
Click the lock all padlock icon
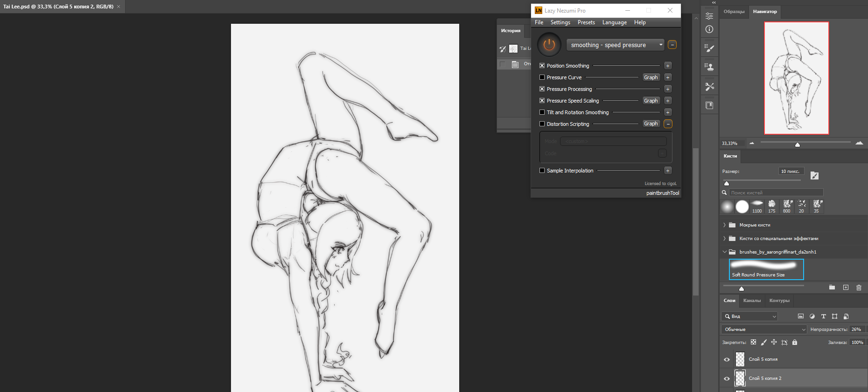795,342
